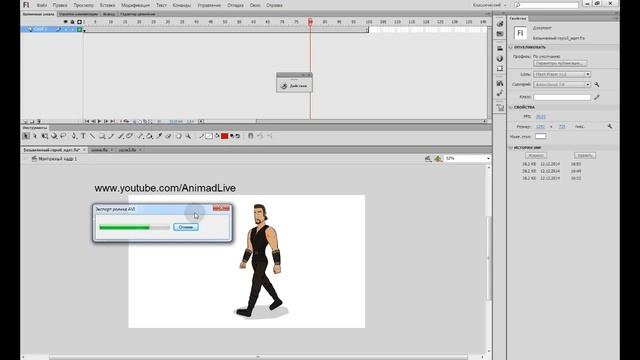Open the Модификация menu
The height and width of the screenshot is (360, 640).
pos(136,5)
